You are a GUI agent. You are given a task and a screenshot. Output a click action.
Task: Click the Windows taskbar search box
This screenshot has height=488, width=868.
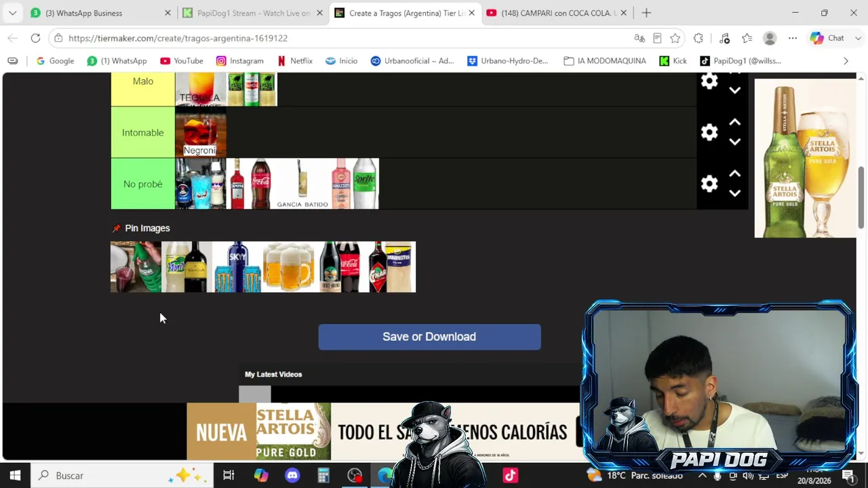tap(121, 476)
